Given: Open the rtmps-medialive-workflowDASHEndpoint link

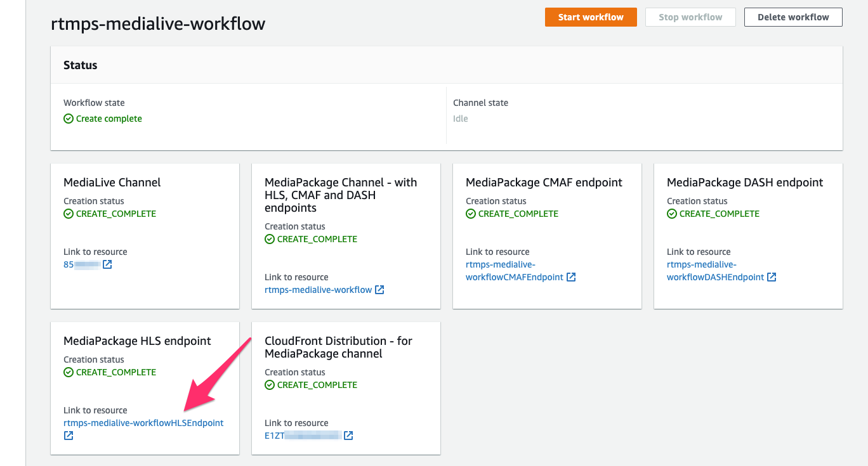Looking at the screenshot, I should 715,271.
